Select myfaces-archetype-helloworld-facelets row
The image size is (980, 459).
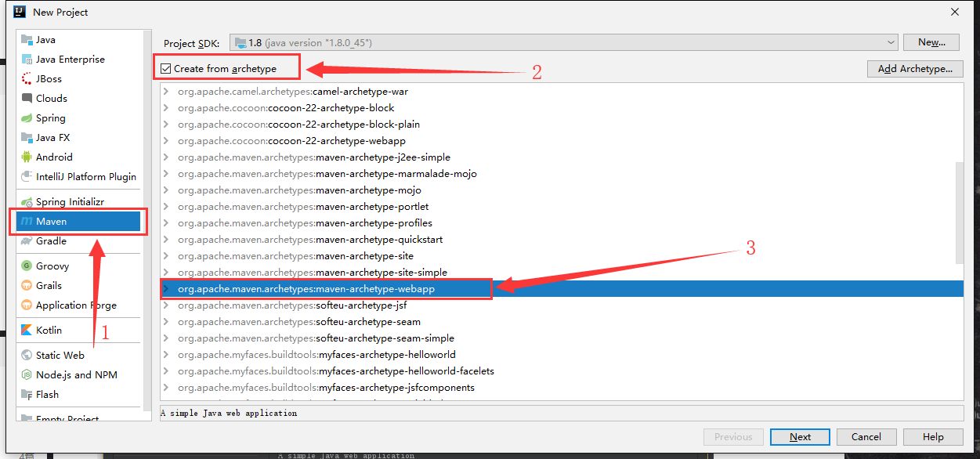(x=558, y=371)
